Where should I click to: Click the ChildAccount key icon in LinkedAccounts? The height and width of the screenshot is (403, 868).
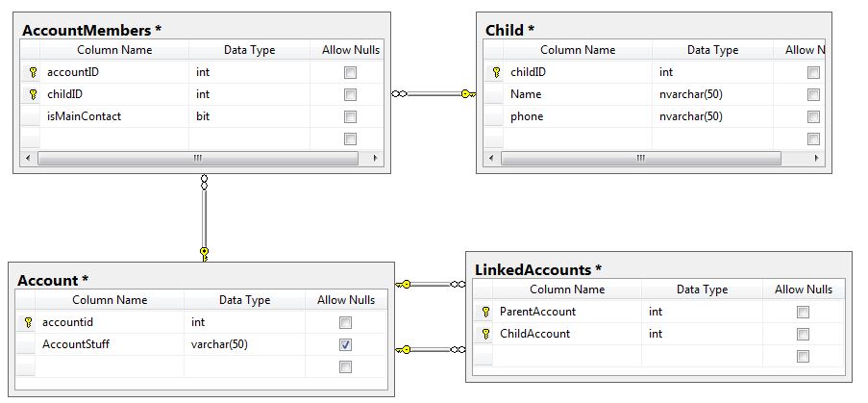pyautogui.click(x=485, y=334)
